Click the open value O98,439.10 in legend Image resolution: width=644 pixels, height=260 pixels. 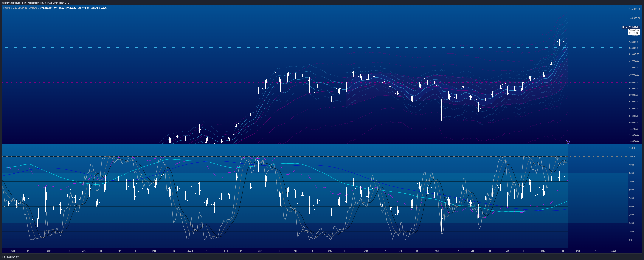point(46,8)
